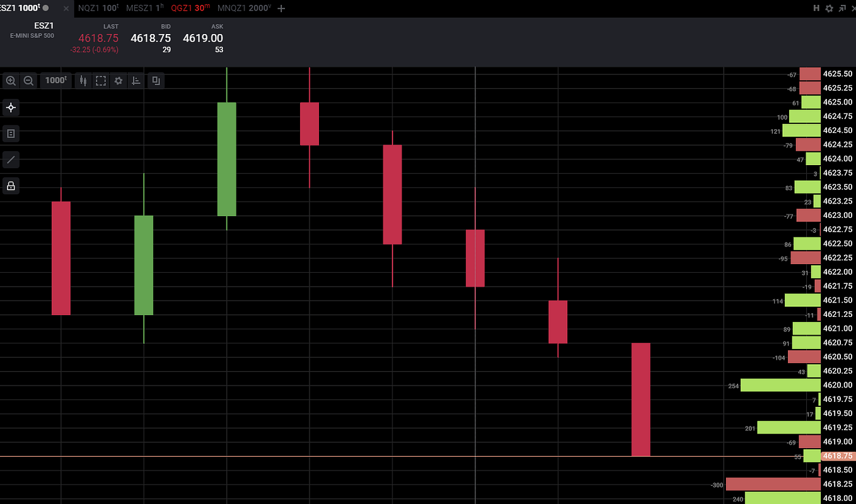Duplicate the chart with the copy icon
Screen dimensions: 856x504
pos(156,81)
